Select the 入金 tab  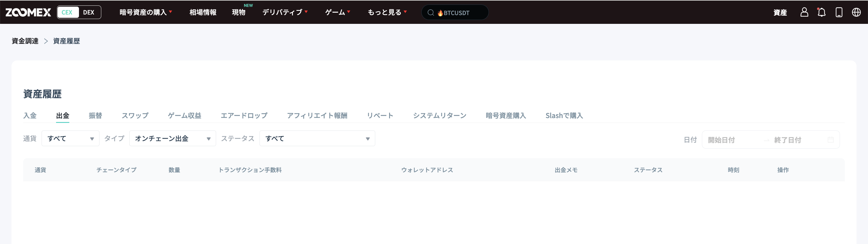click(30, 115)
